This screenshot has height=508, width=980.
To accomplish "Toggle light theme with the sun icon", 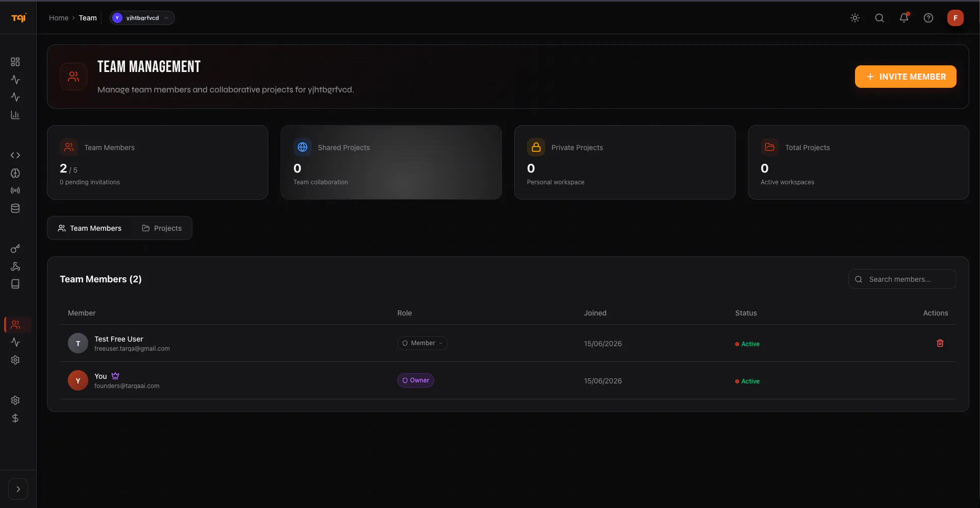I will 855,18.
